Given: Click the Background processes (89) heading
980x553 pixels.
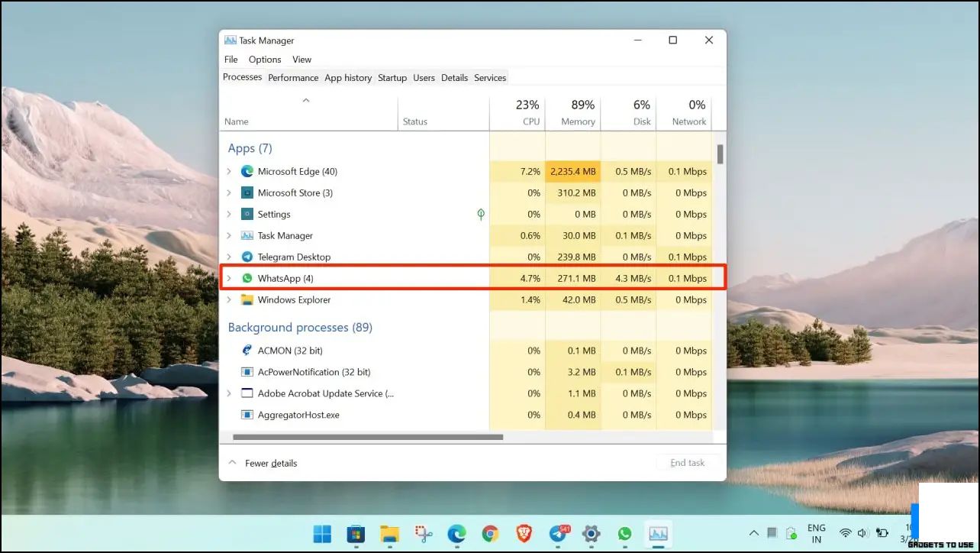Looking at the screenshot, I should [300, 327].
